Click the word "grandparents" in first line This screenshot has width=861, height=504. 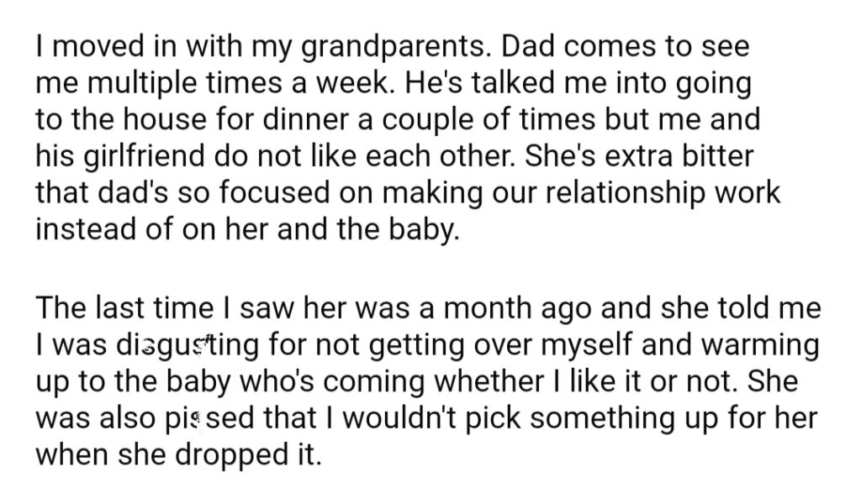[395, 47]
